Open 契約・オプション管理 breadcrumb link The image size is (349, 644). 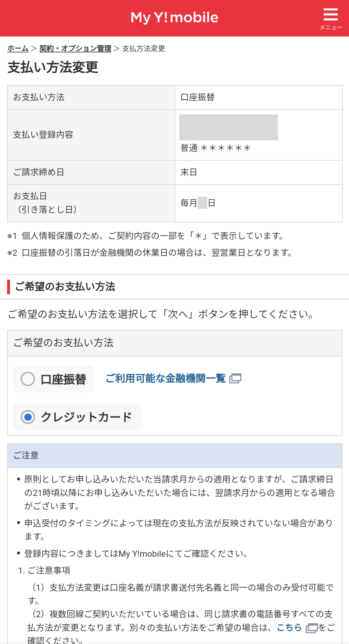75,48
